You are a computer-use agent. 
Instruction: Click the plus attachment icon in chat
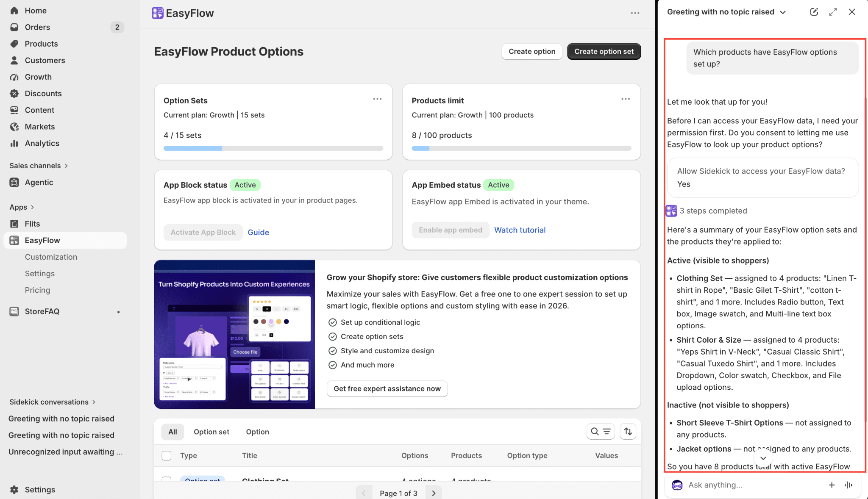pyautogui.click(x=832, y=485)
